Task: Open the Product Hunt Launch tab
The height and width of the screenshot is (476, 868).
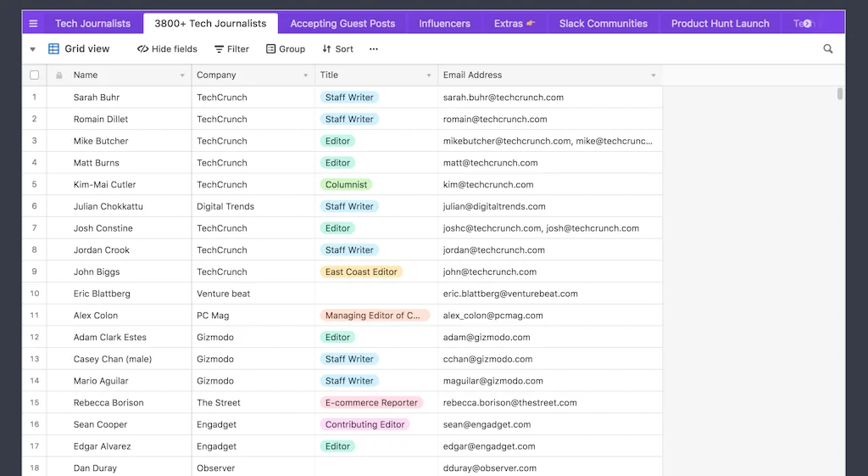Action: coord(721,23)
